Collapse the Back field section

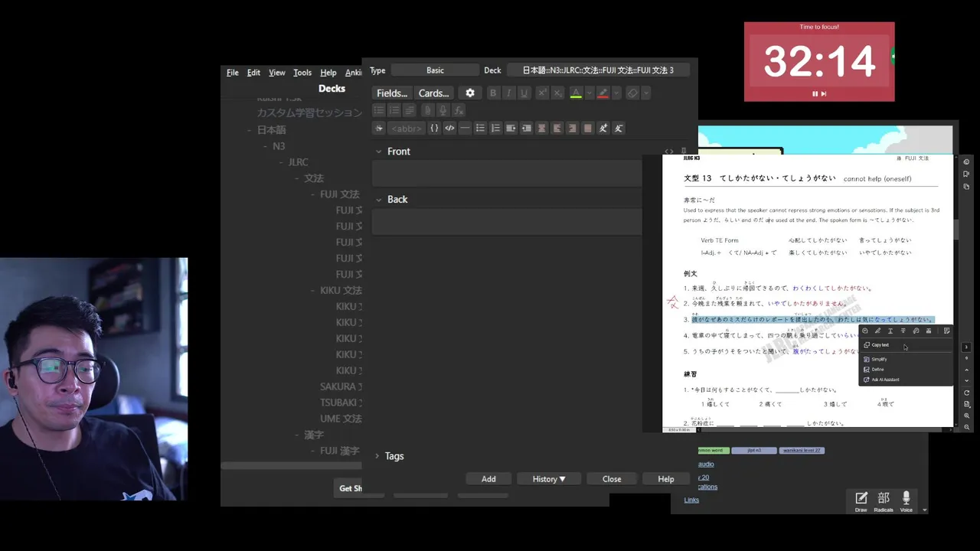[x=378, y=199]
